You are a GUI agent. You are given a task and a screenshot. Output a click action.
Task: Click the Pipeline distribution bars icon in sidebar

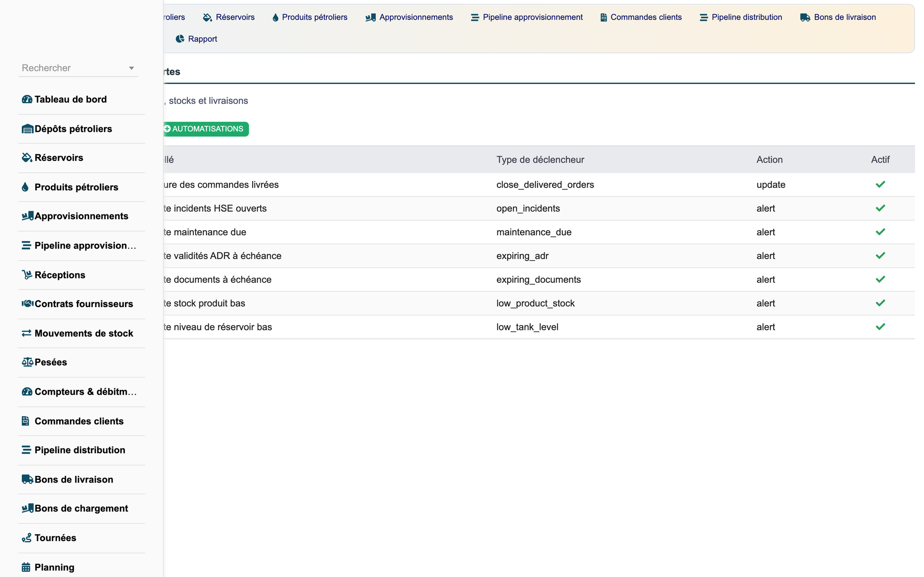click(26, 450)
